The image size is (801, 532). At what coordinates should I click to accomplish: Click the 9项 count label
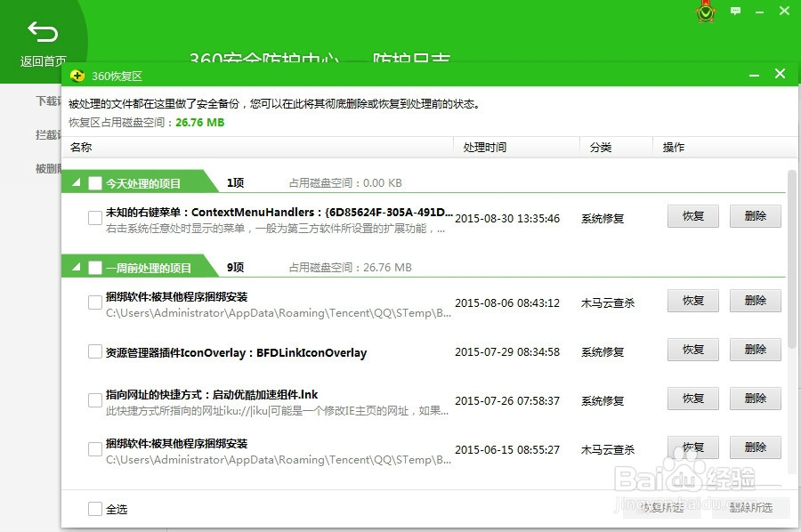(236, 267)
